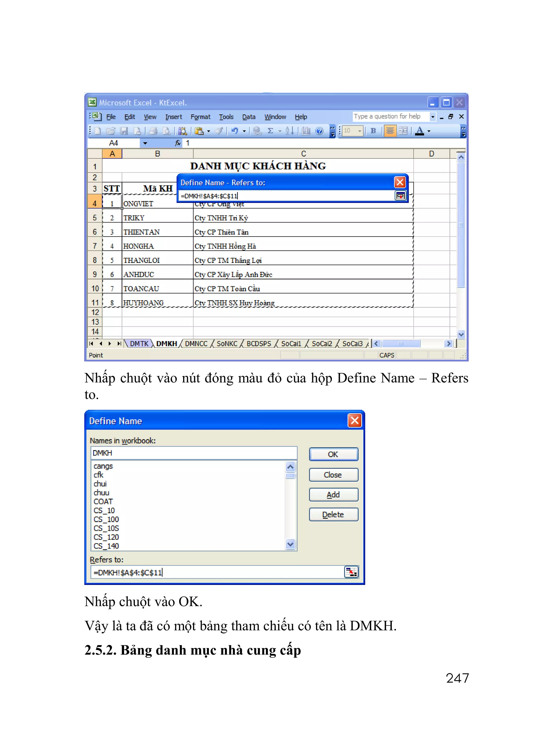Click the Add button

pyautogui.click(x=333, y=495)
